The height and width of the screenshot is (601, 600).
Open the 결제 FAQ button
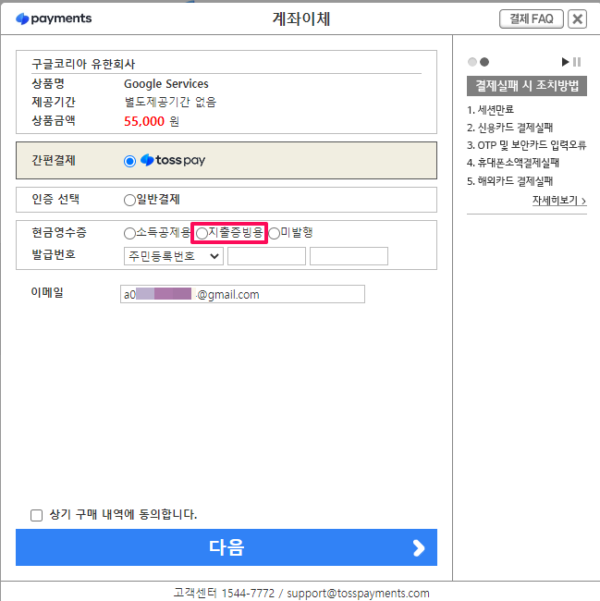pos(531,19)
